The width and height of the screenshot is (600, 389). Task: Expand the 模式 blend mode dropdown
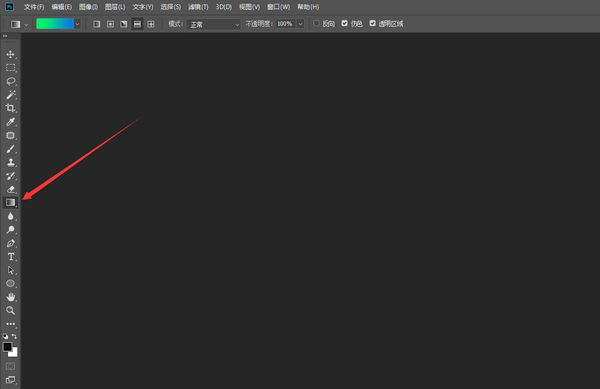(x=214, y=24)
